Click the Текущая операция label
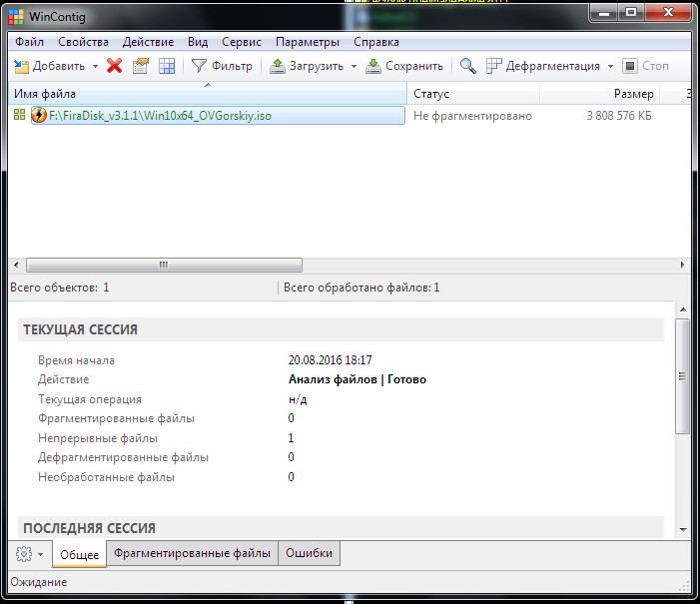 90,399
